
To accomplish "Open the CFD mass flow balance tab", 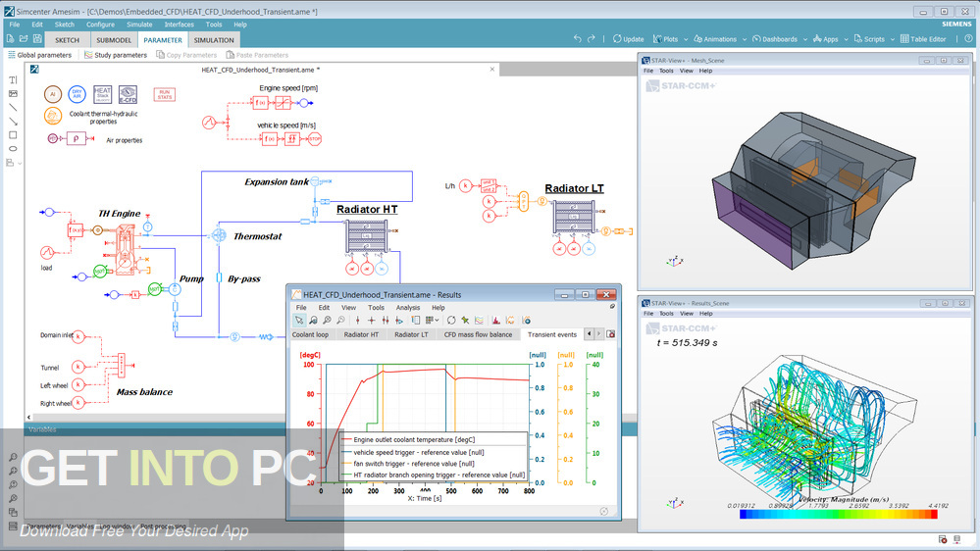I will (478, 335).
